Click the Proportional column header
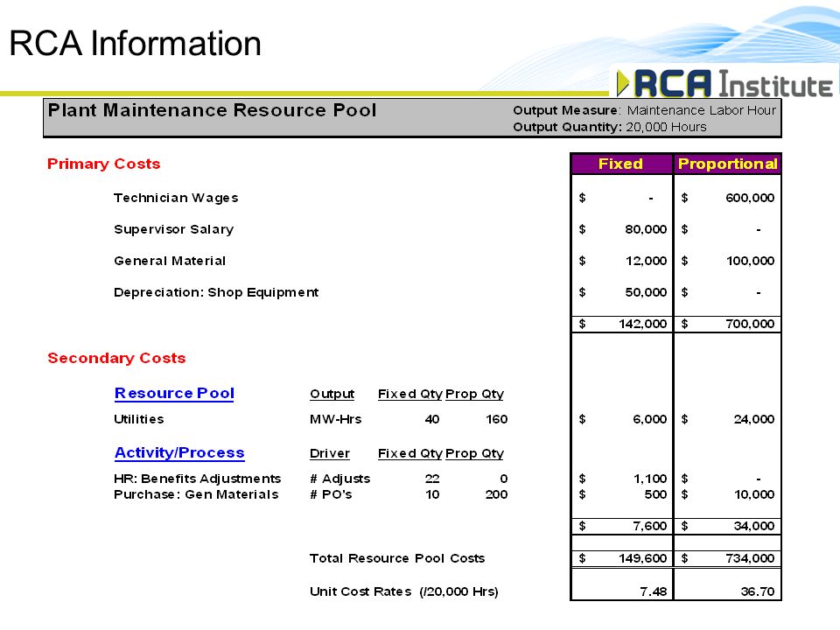Image resolution: width=840 pixels, height=630 pixels. 727,164
